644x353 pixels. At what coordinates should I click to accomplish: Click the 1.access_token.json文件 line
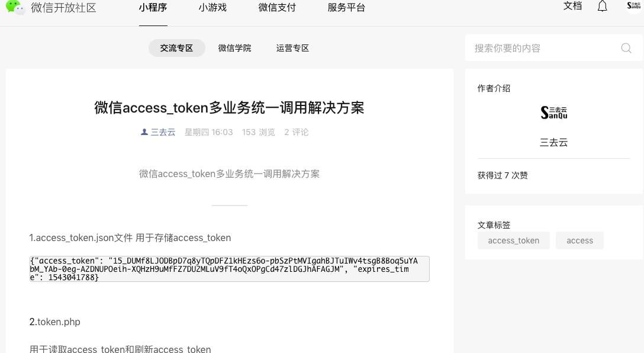pos(130,238)
